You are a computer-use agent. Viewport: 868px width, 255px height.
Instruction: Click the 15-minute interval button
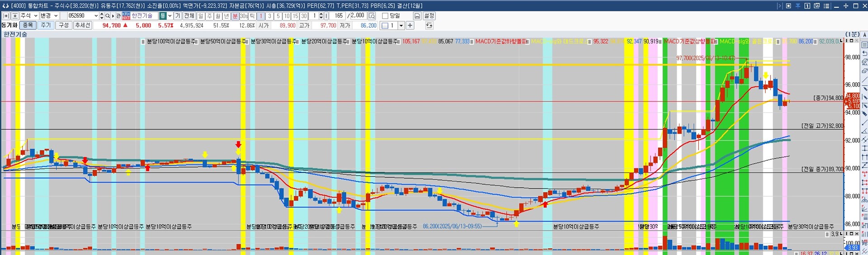tap(295, 16)
